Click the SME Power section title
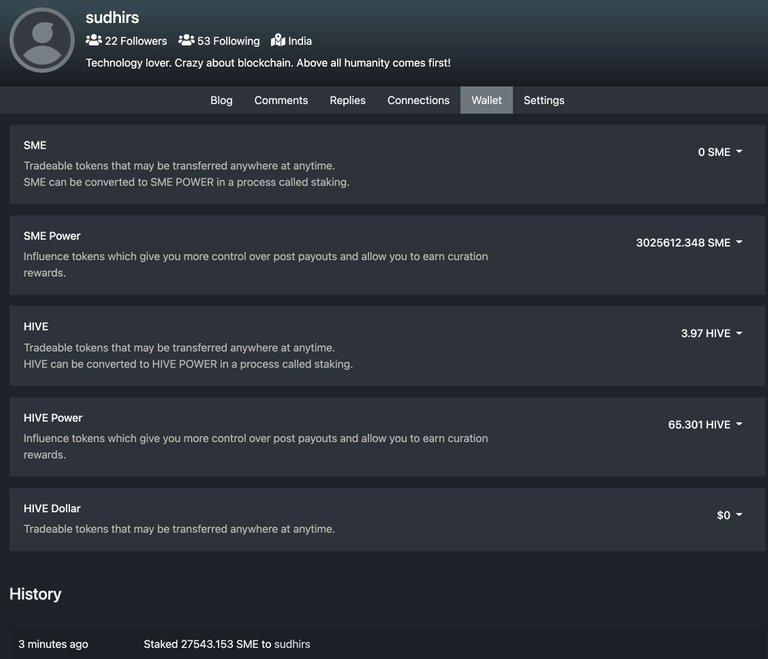 pyautogui.click(x=52, y=236)
